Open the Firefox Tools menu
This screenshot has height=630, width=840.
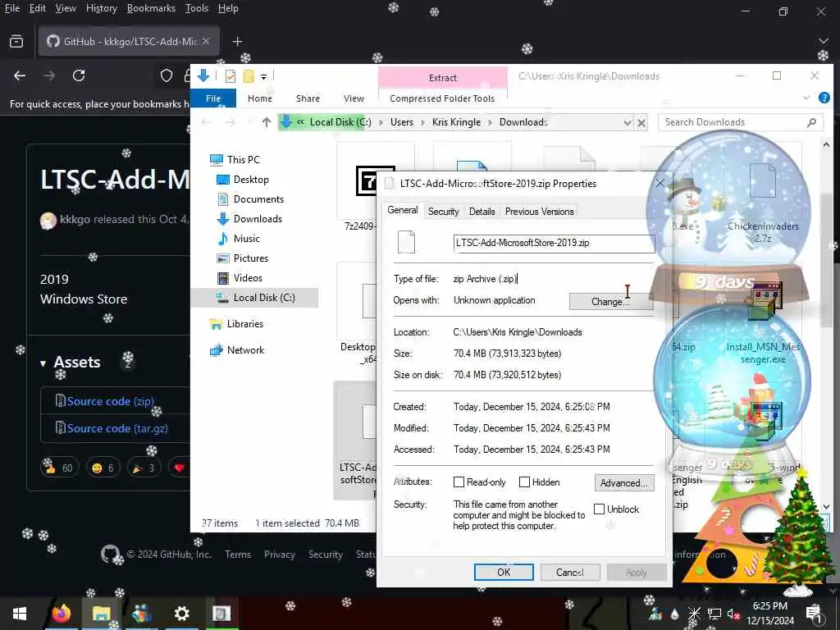(x=197, y=8)
